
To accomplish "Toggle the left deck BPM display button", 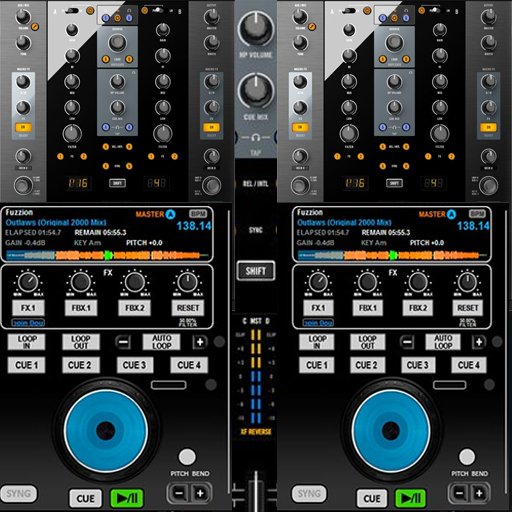I will coord(198,214).
